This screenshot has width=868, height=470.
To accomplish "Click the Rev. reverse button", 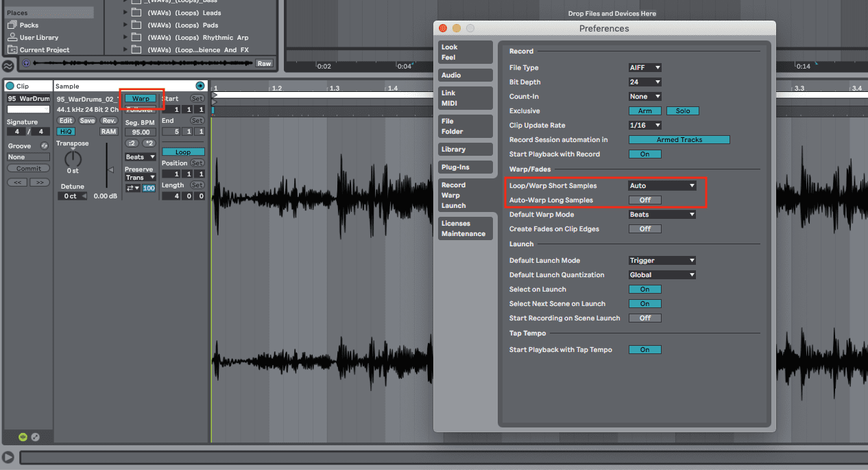I will click(x=109, y=121).
